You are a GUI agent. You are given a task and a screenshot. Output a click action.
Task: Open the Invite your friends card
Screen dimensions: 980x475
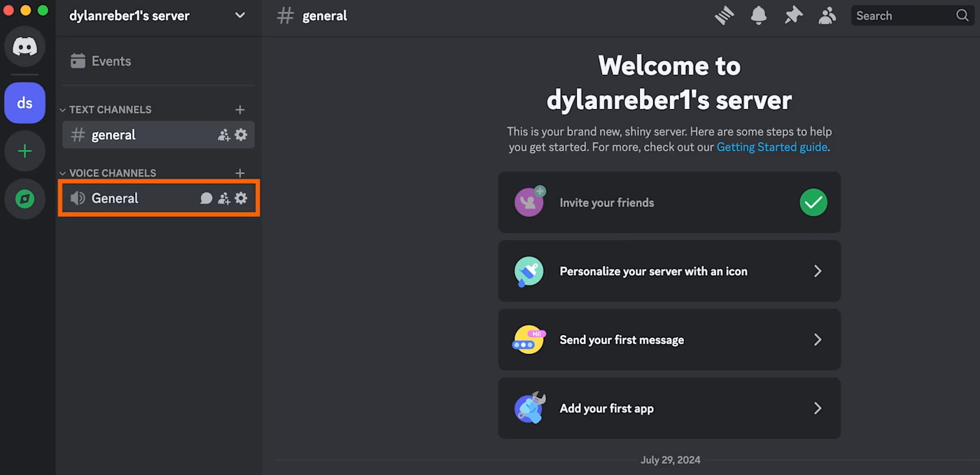coord(669,203)
